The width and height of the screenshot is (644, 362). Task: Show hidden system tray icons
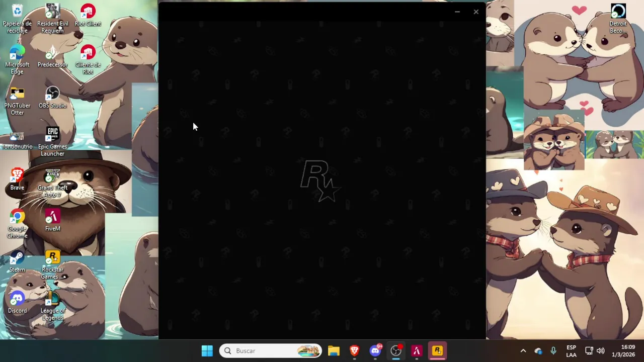click(x=523, y=351)
